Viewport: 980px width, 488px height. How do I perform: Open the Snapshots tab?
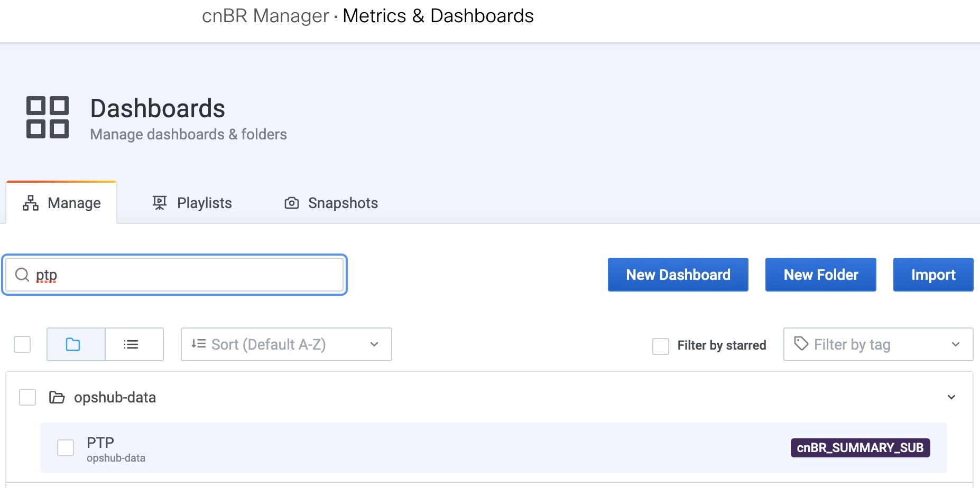pyautogui.click(x=331, y=203)
